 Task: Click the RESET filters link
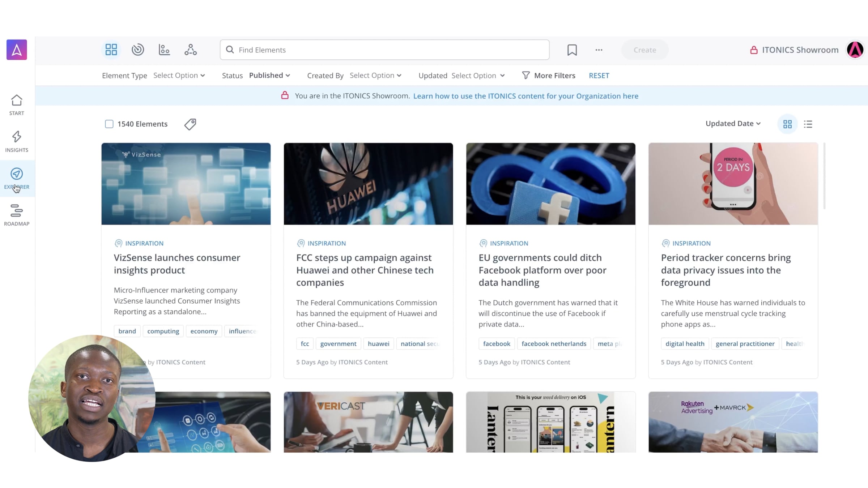[x=599, y=76]
